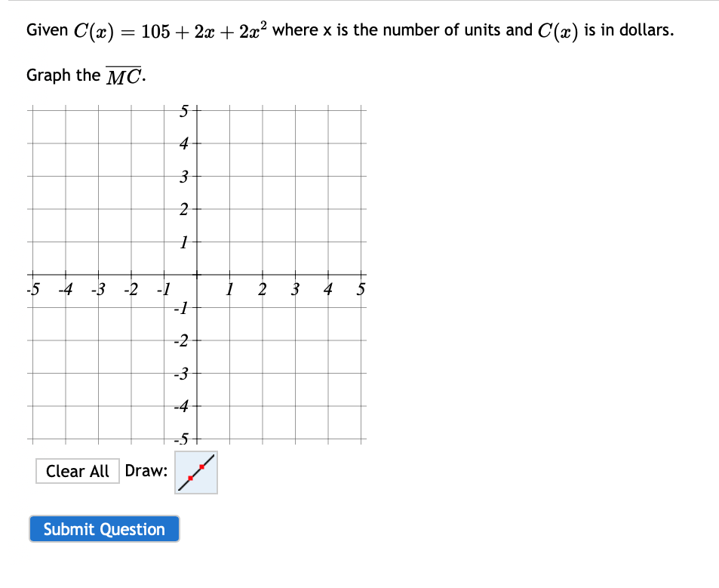This screenshot has width=719, height=588.
Task: Click the x-axis at value 3
Action: (x=295, y=275)
